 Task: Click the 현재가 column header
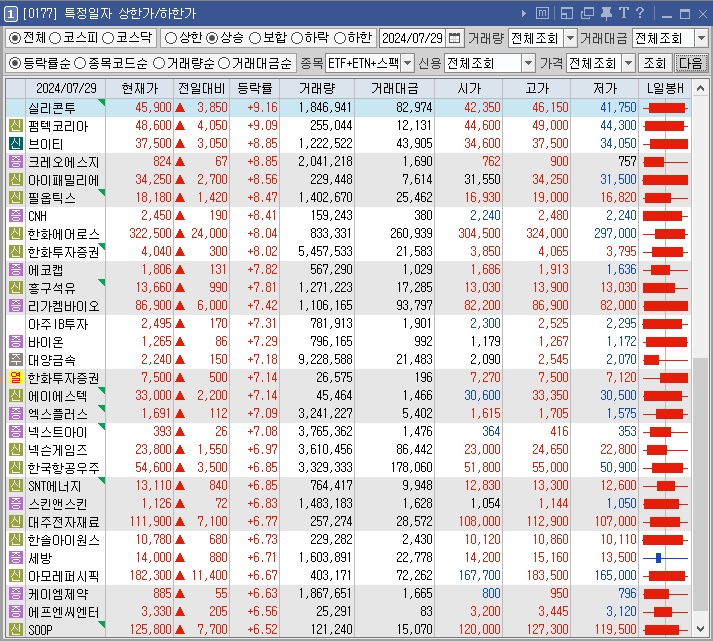(x=139, y=88)
